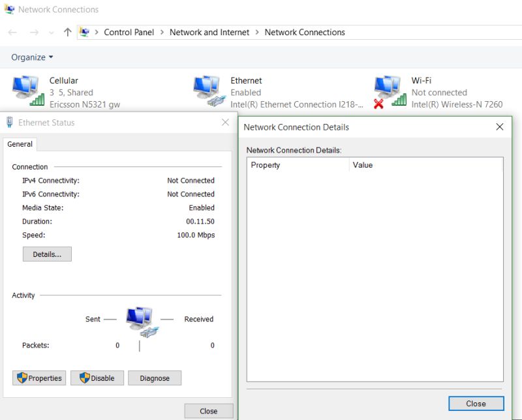Image resolution: width=522 pixels, height=420 pixels.
Task: Click the Network Connections icon in address bar
Action: (84, 32)
